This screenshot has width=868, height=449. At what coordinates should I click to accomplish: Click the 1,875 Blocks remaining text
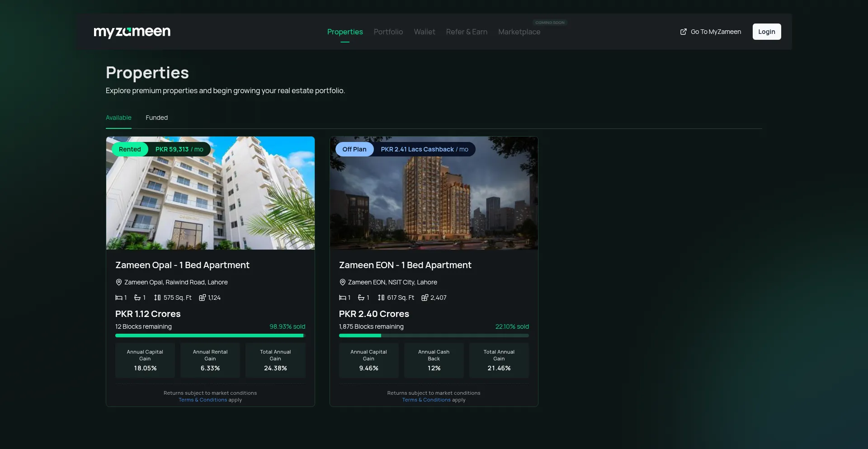click(x=371, y=326)
